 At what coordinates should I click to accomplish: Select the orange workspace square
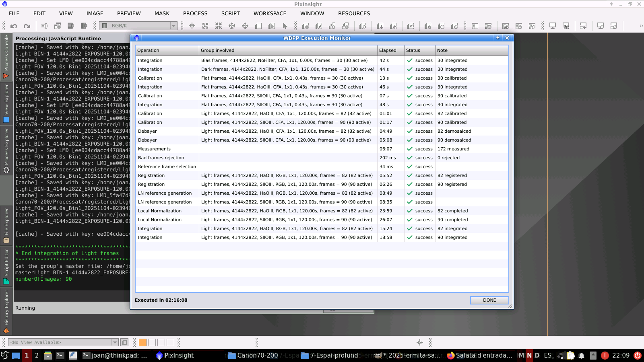point(142,342)
